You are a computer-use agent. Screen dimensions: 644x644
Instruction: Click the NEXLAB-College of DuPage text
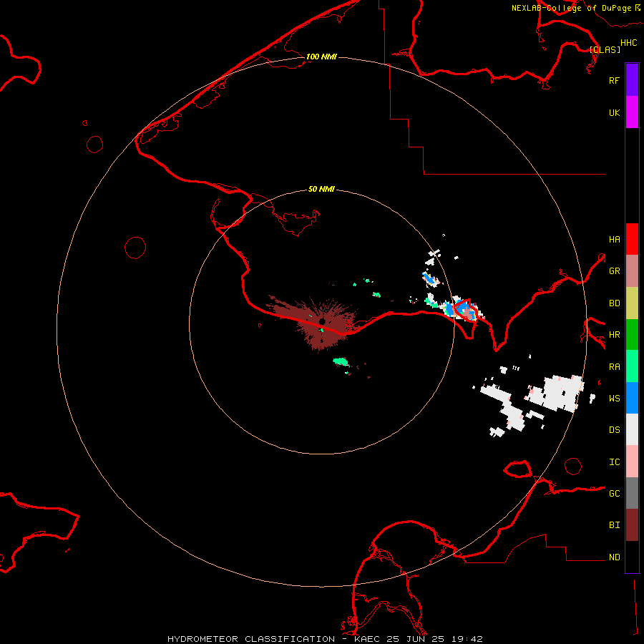[x=572, y=8]
